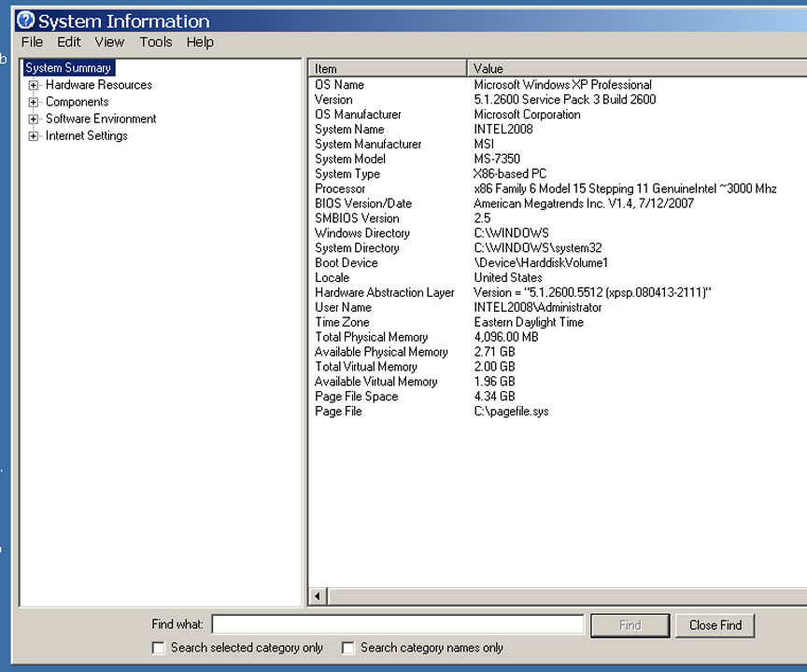
Task: Click the System Information title bar icon
Action: [x=26, y=20]
